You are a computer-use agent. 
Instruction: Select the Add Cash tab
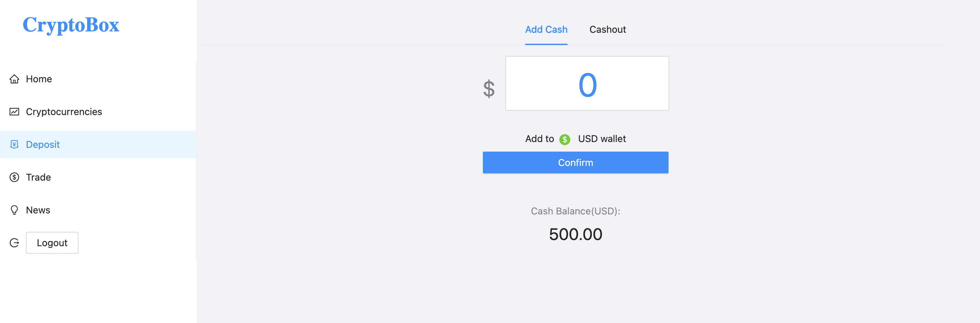(546, 30)
